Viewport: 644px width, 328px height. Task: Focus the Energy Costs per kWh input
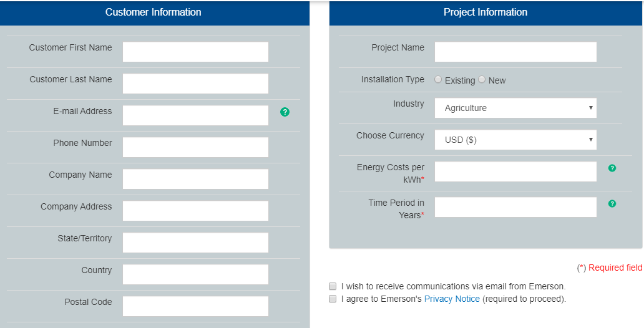(x=515, y=171)
